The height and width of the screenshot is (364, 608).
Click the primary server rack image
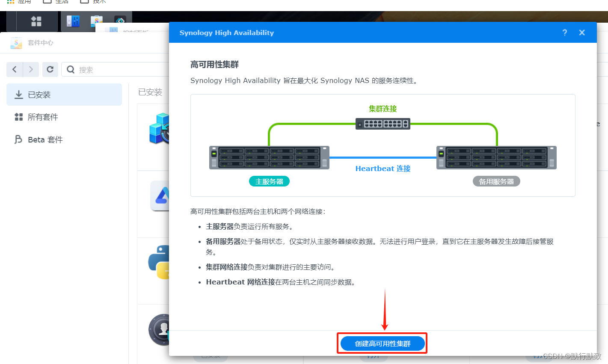click(269, 157)
